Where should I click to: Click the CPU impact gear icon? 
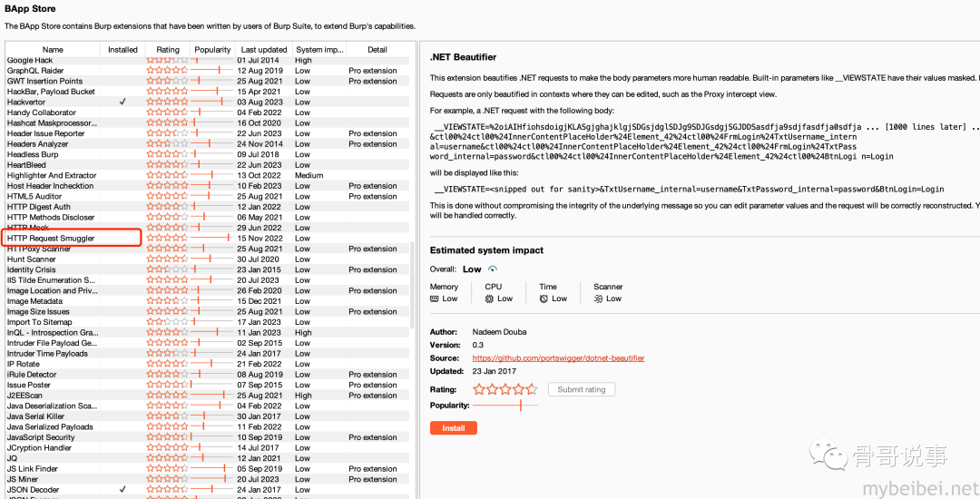click(489, 298)
